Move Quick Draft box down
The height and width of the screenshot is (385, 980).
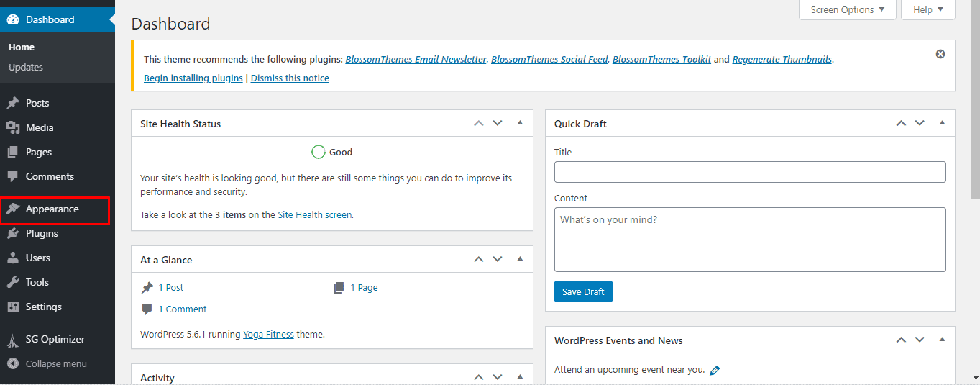click(x=920, y=123)
